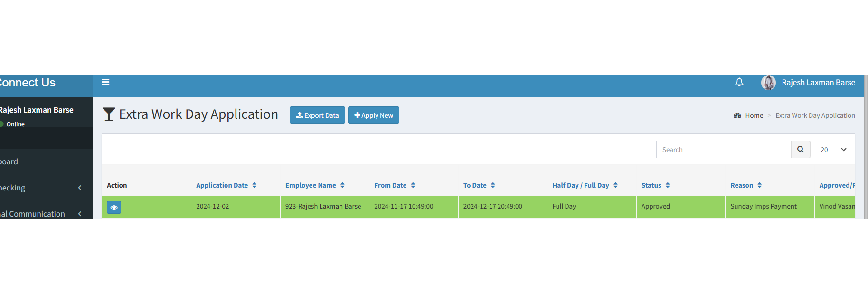Click Apply New button

click(374, 115)
